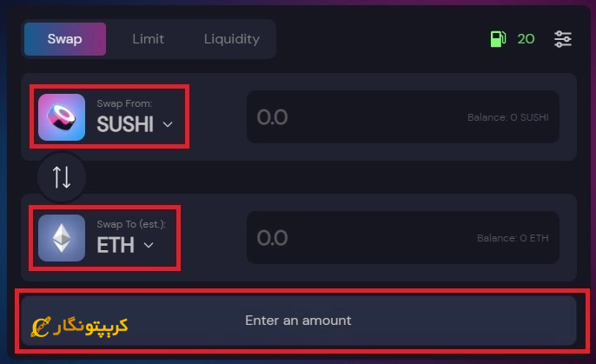
Task: Click the SUSHI token name text
Action: pos(125,124)
